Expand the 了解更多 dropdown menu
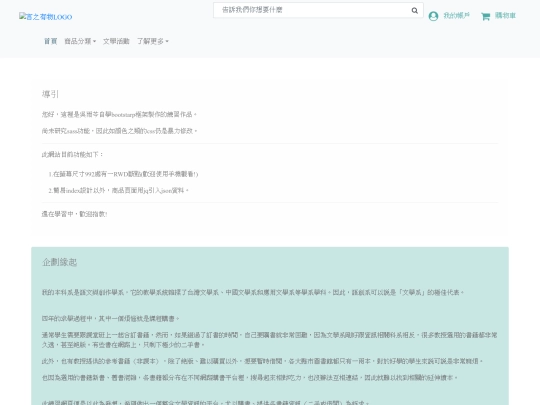 [153, 41]
